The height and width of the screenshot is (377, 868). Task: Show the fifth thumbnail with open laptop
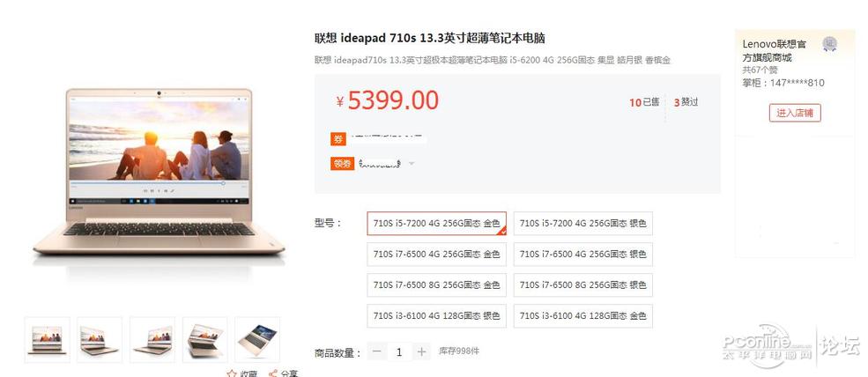click(257, 340)
